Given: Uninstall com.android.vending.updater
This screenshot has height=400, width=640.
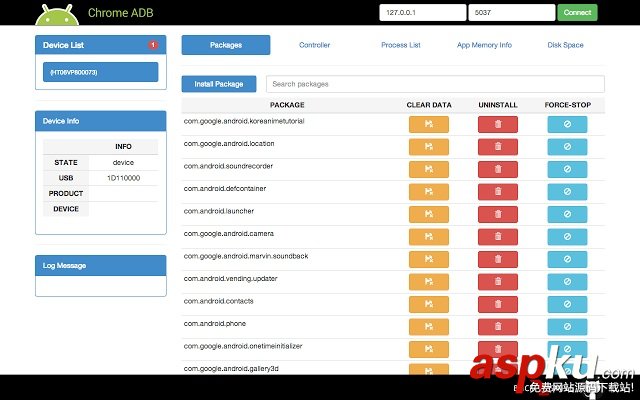Looking at the screenshot, I should [x=498, y=281].
